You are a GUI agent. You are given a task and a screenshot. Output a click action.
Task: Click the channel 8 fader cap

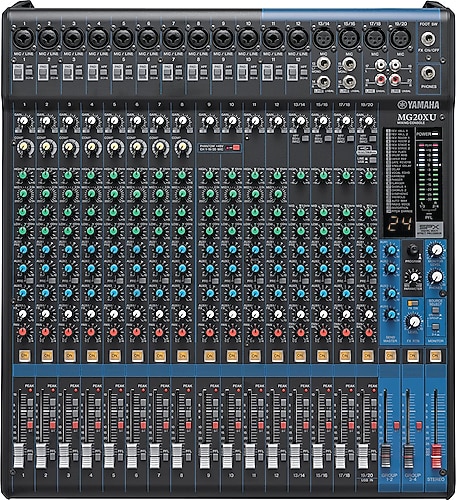pyautogui.click(x=177, y=455)
